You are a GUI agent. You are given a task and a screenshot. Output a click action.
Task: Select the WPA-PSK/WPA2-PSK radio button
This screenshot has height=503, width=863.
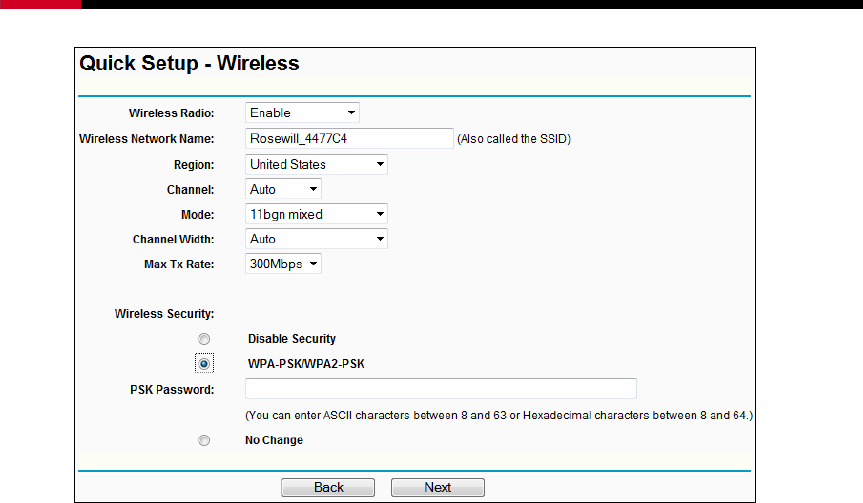(x=204, y=364)
